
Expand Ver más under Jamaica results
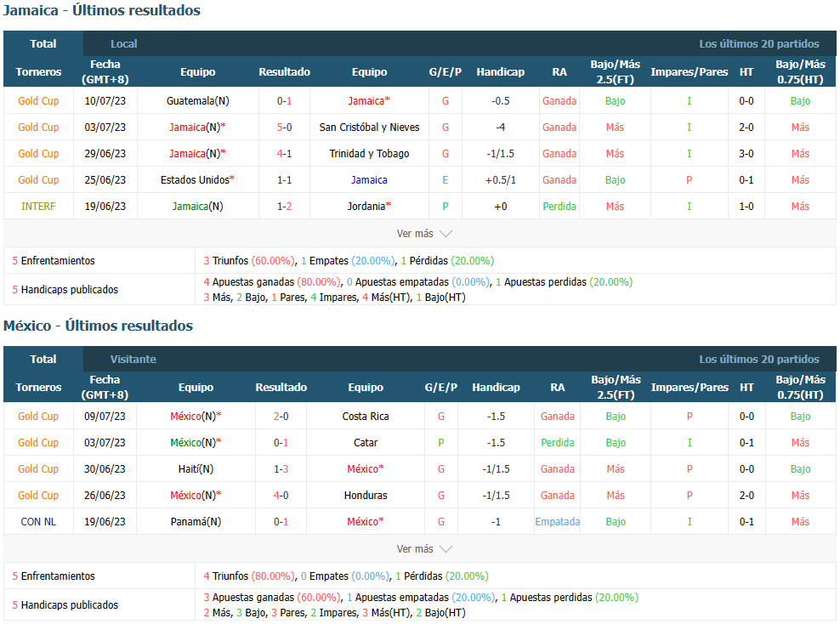424,234
